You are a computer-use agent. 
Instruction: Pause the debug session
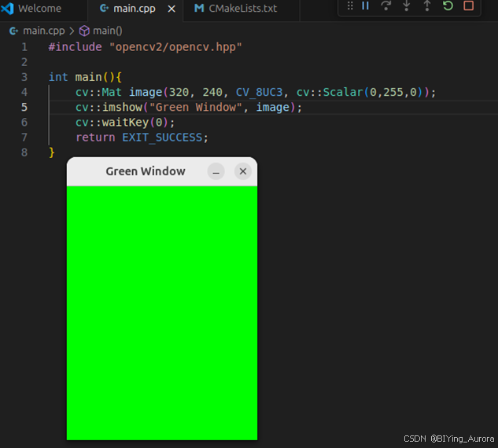click(x=365, y=6)
